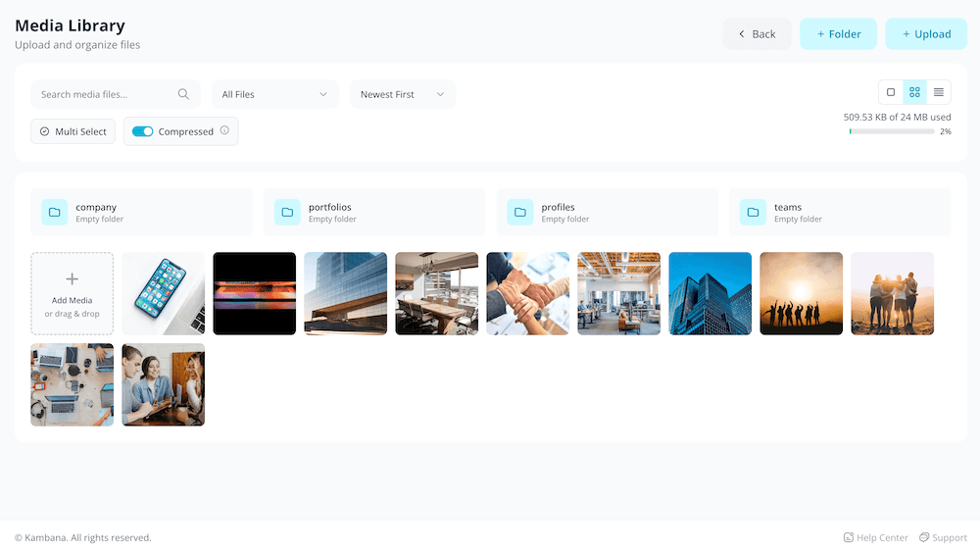Click the 2% storage label
The width and height of the screenshot is (980, 552).
coord(946,132)
